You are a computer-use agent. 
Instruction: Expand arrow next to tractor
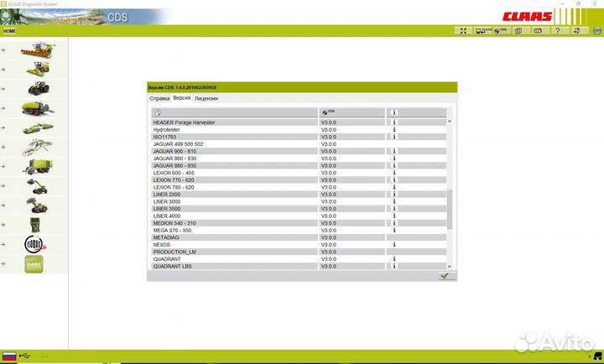[3, 89]
